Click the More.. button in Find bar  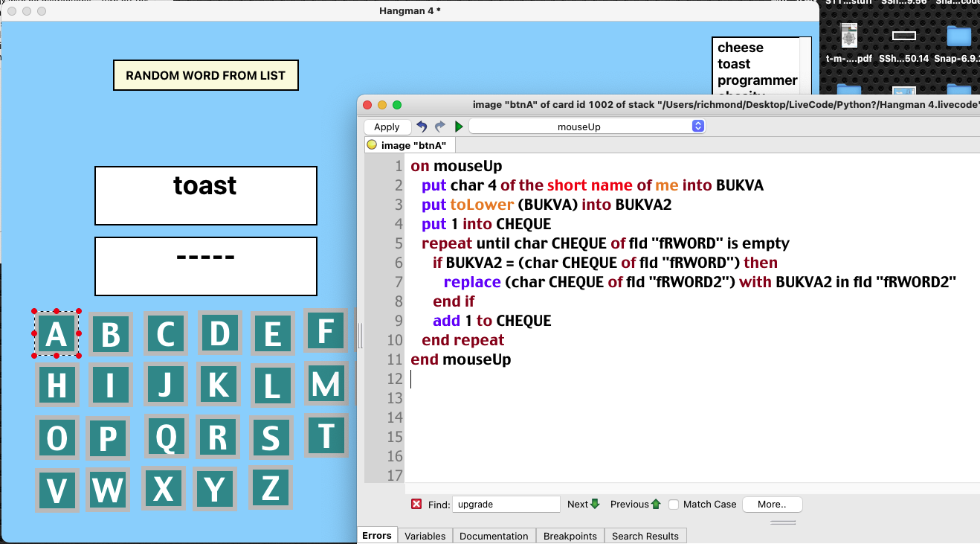773,504
